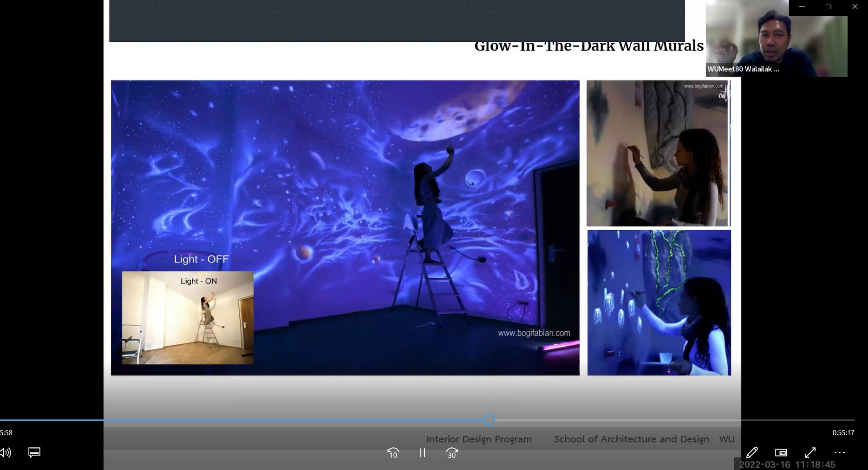This screenshot has width=868, height=470.
Task: Jump to the unplayed part of the seek bar
Action: coord(673,420)
